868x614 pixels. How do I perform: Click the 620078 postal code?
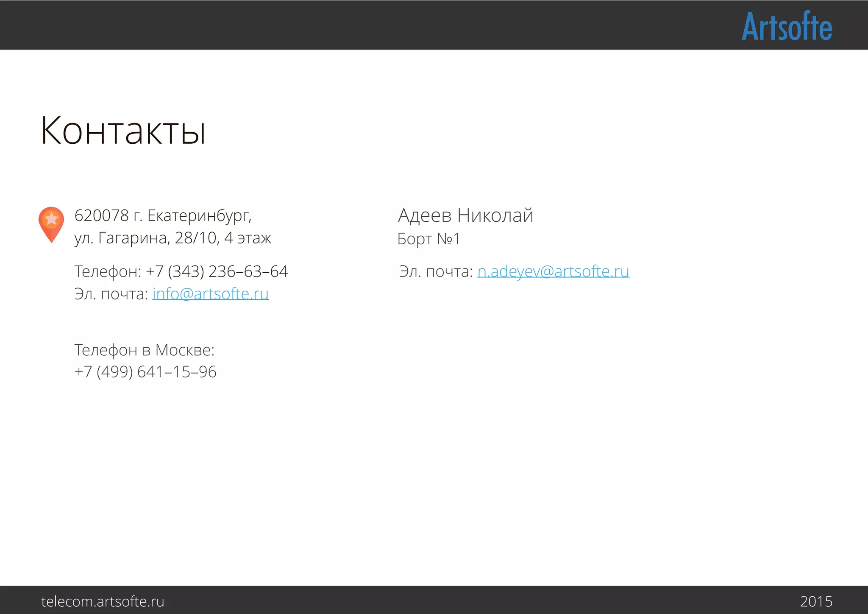point(101,216)
